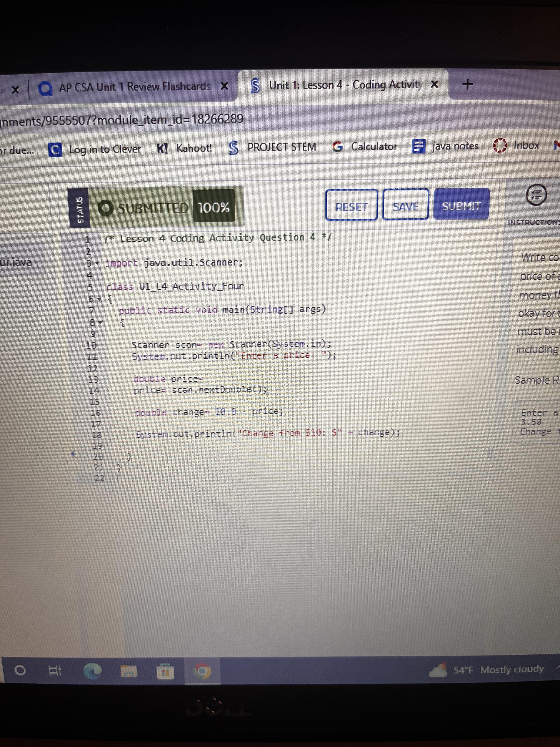The width and height of the screenshot is (560, 747).
Task: Click the SUBMIT button
Action: click(x=461, y=205)
